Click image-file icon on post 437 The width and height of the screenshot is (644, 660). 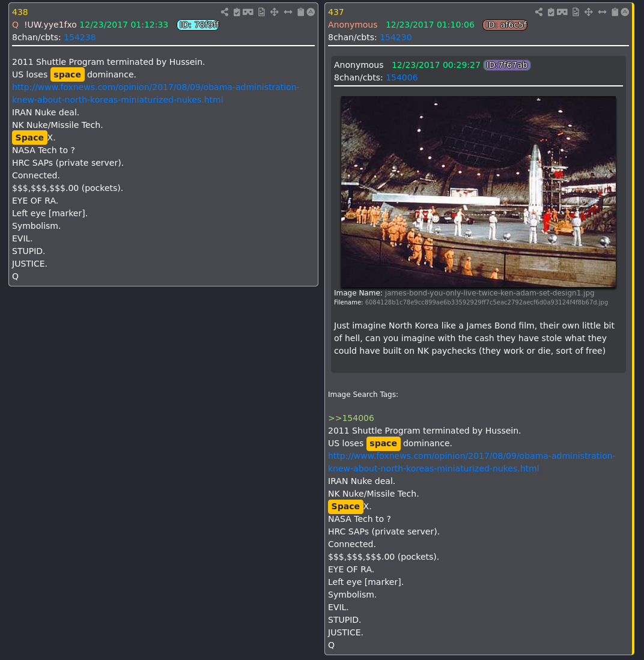[x=576, y=12]
